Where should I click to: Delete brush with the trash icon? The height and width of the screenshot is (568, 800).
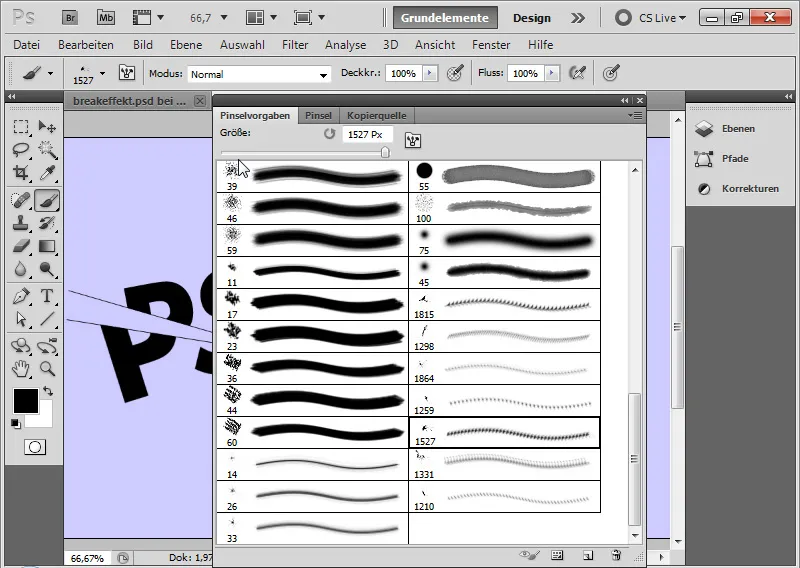[616, 555]
